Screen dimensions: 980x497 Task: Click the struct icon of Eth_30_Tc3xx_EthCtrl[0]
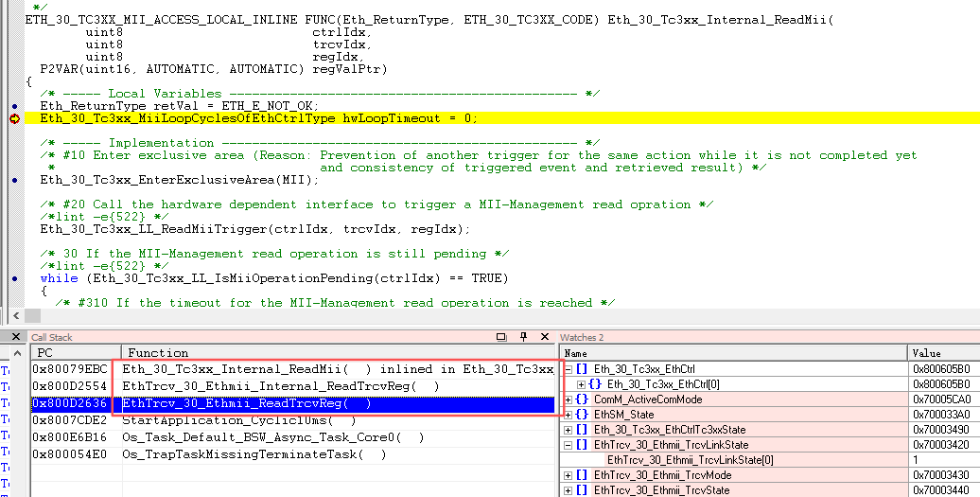(x=594, y=384)
